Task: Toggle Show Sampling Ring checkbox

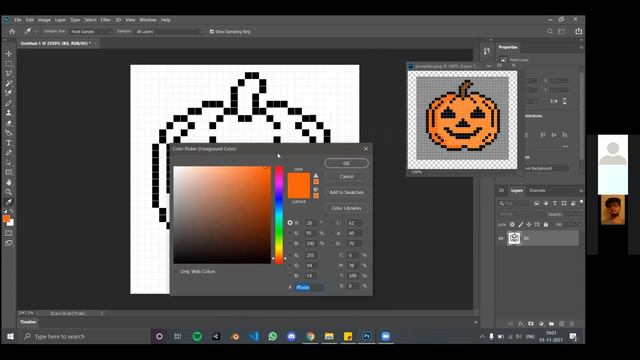Action: 211,31
